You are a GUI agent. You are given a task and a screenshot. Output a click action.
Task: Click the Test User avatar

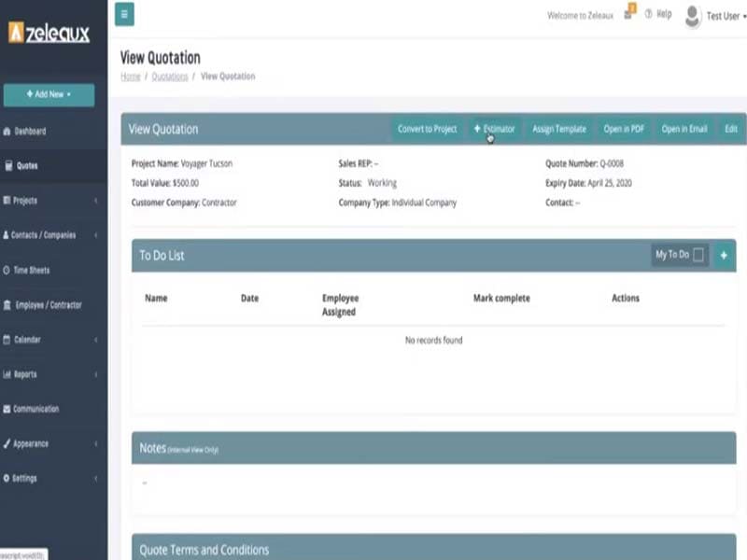[692, 16]
